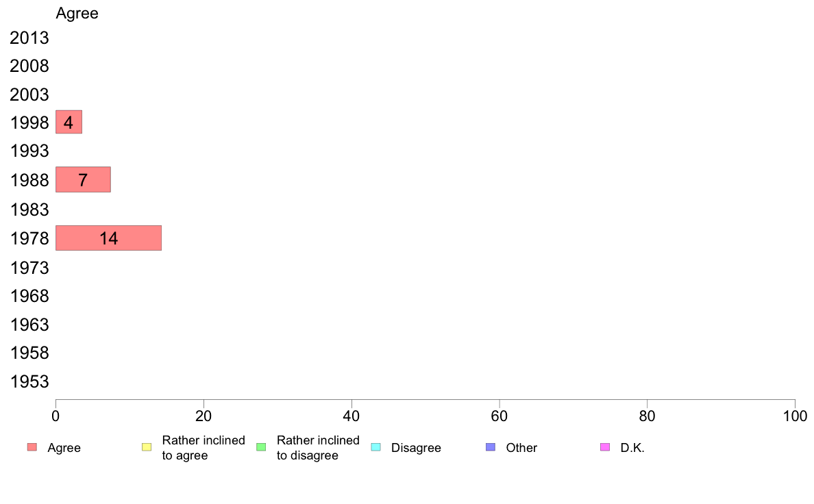Click the 2013 year label
814x504 pixels.
[x=29, y=38]
